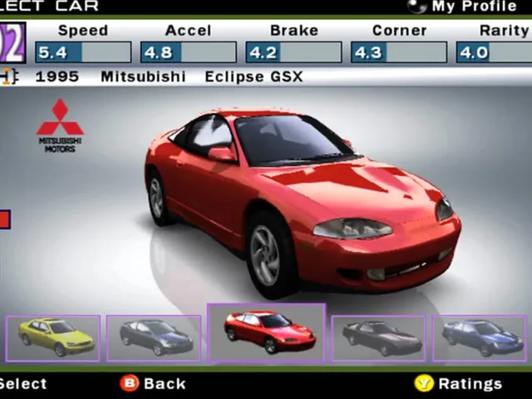Screen dimensions: 532x399
Task: Click the Back label
Action: (165, 384)
